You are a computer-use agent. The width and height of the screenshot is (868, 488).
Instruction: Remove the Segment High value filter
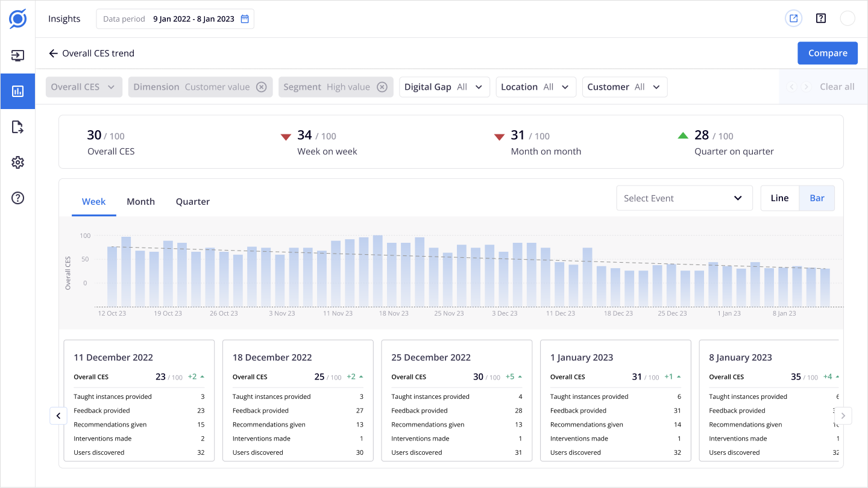[382, 87]
